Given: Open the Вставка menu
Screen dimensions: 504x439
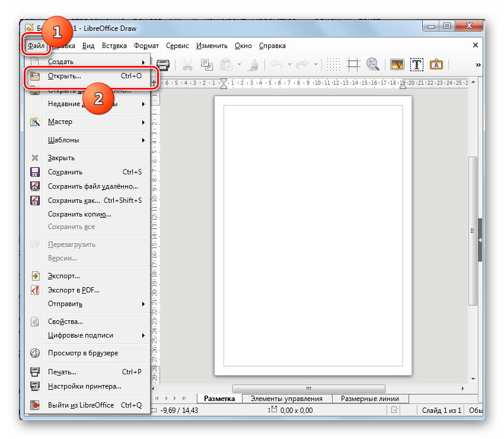Looking at the screenshot, I should pos(114,46).
